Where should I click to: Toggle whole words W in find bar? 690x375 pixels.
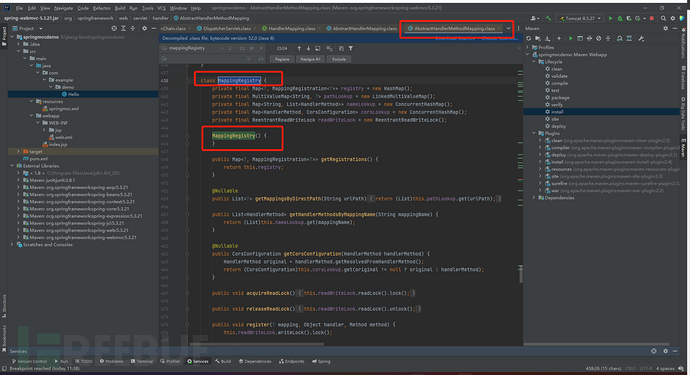[x=252, y=48]
